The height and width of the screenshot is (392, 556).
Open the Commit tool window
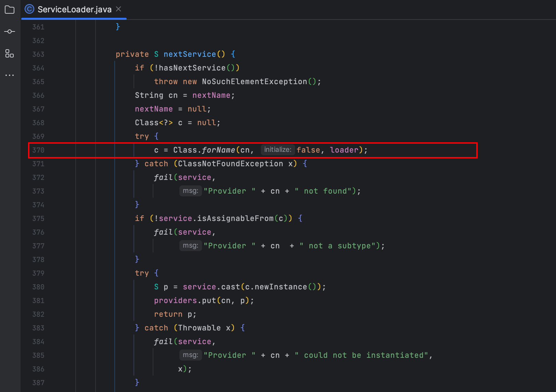[x=9, y=31]
